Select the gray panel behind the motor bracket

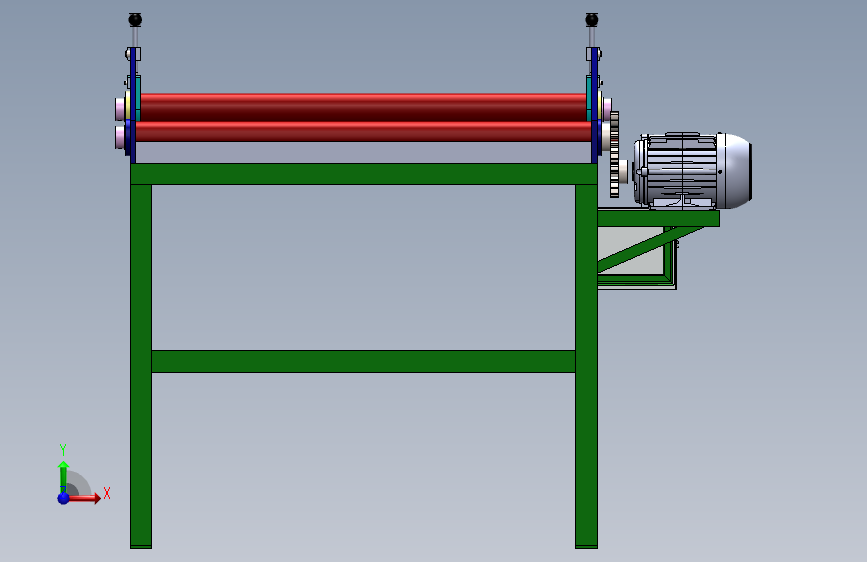coord(625,242)
